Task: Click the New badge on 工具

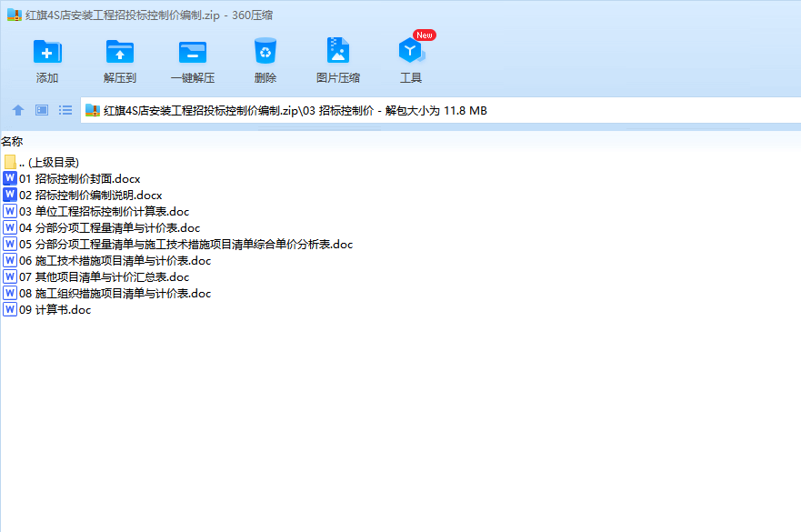Action: [425, 35]
